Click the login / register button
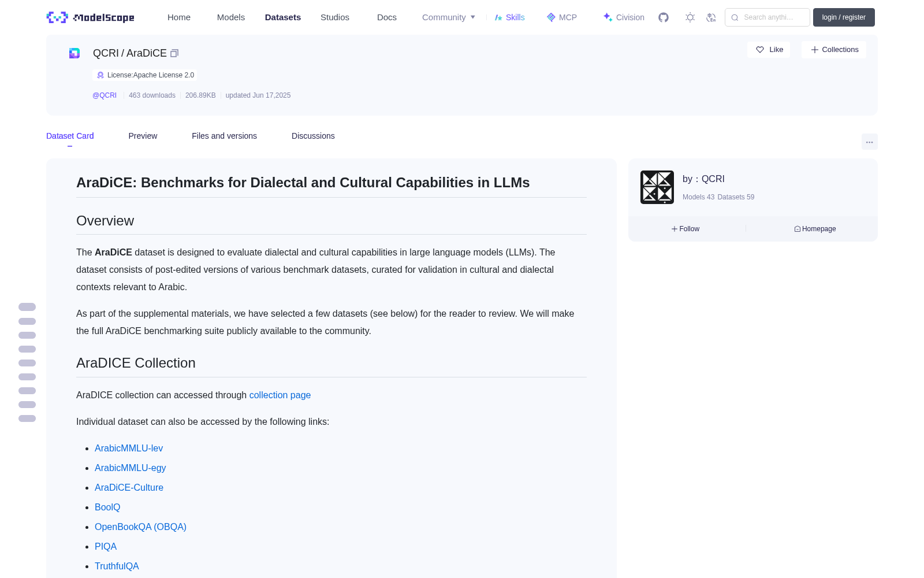 pyautogui.click(x=844, y=17)
